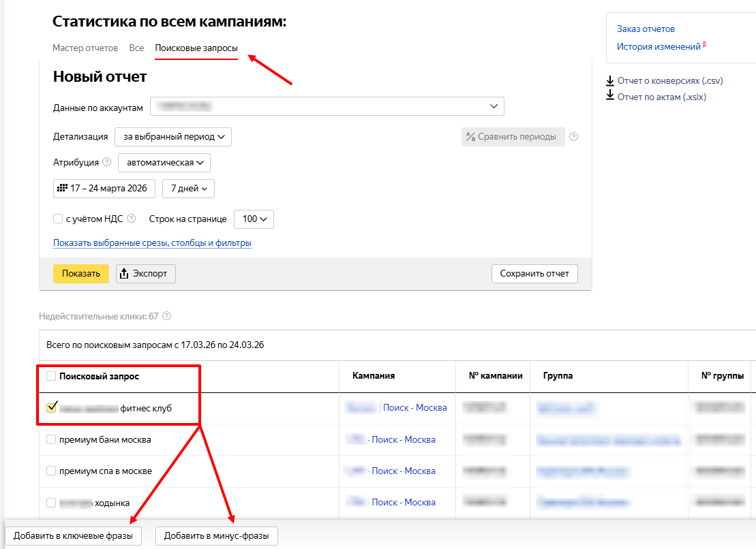
Task: Click the Группа column header
Action: click(558, 376)
